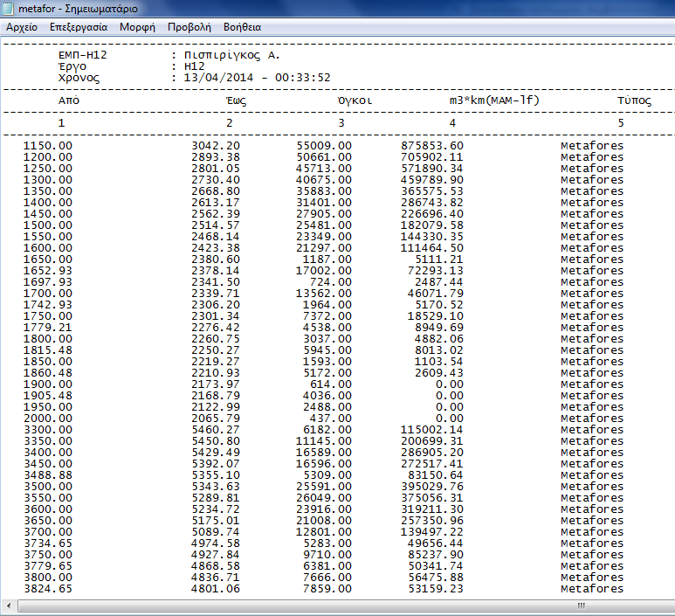
Task: Open the Προβολή menu
Action: coord(189,27)
